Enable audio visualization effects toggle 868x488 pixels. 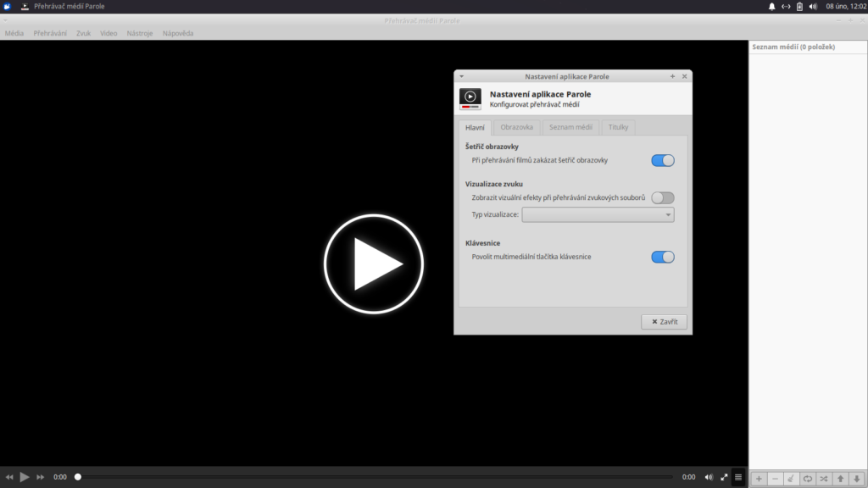pyautogui.click(x=663, y=197)
